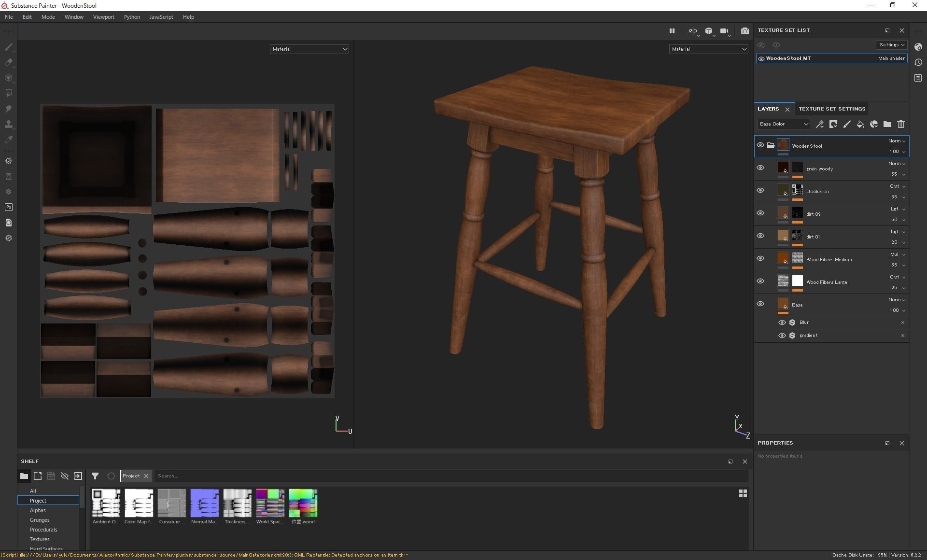Remove the Blur filter from Base
The height and width of the screenshot is (560, 927).
pyautogui.click(x=903, y=322)
